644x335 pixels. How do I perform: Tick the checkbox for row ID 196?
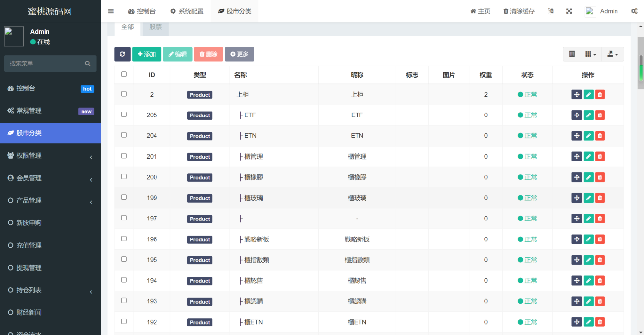tap(124, 239)
